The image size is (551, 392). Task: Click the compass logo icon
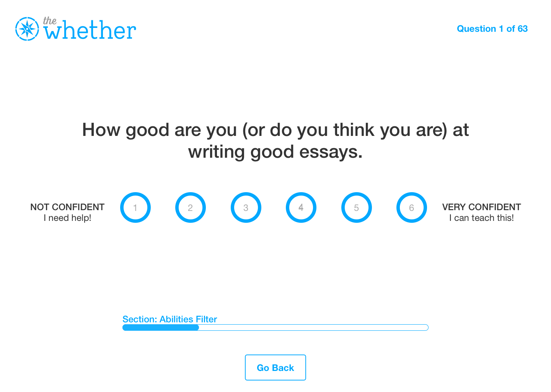tap(27, 29)
